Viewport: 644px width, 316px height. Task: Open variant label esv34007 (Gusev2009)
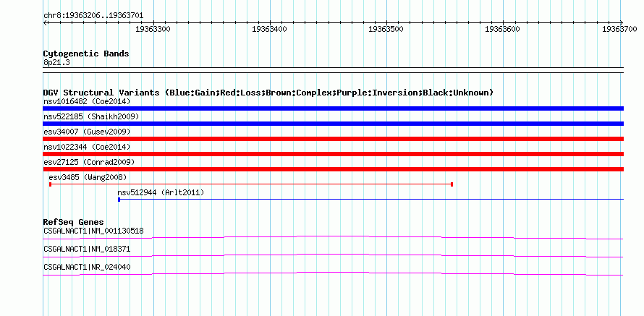(x=87, y=132)
